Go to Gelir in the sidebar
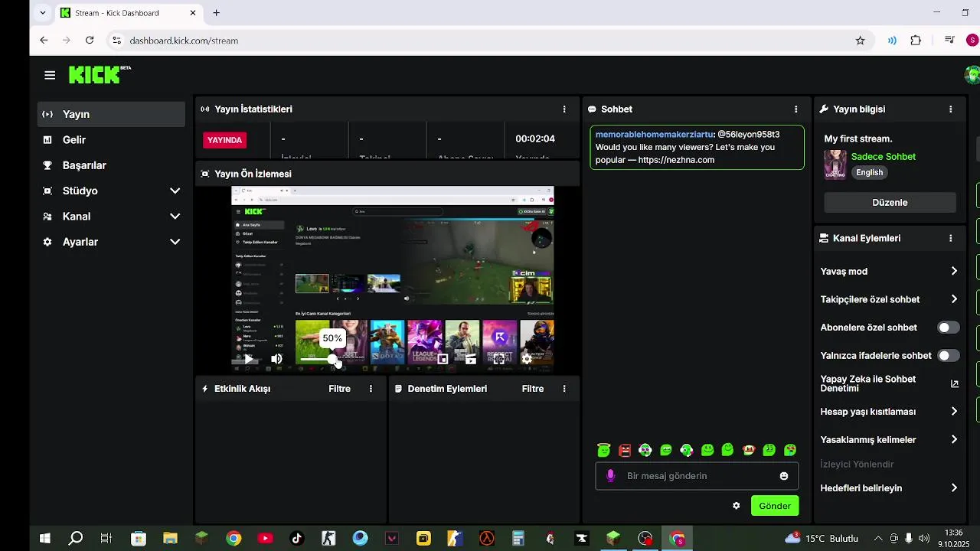980x551 pixels. tap(111, 140)
